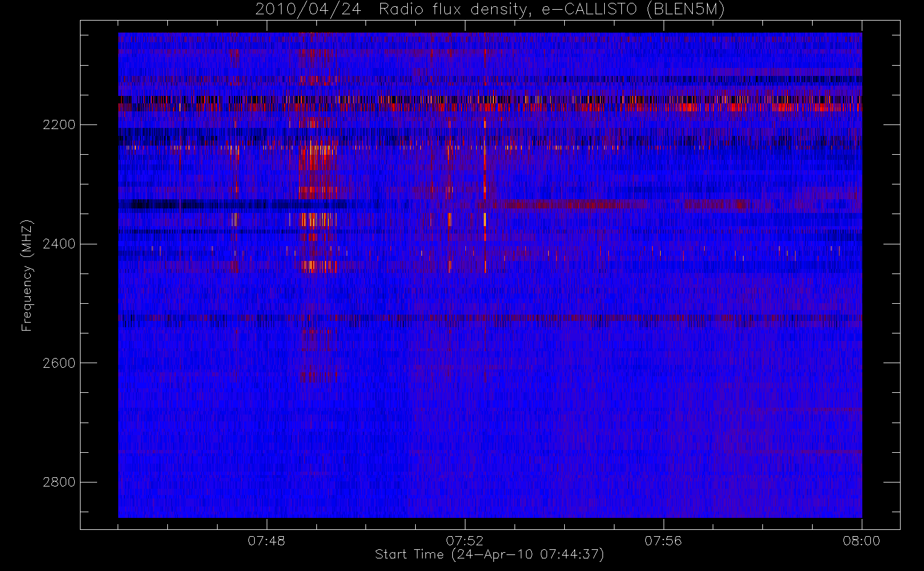Select the Frequency (MHZ) axis label
Viewport: 924px width, 571px height.
27,275
